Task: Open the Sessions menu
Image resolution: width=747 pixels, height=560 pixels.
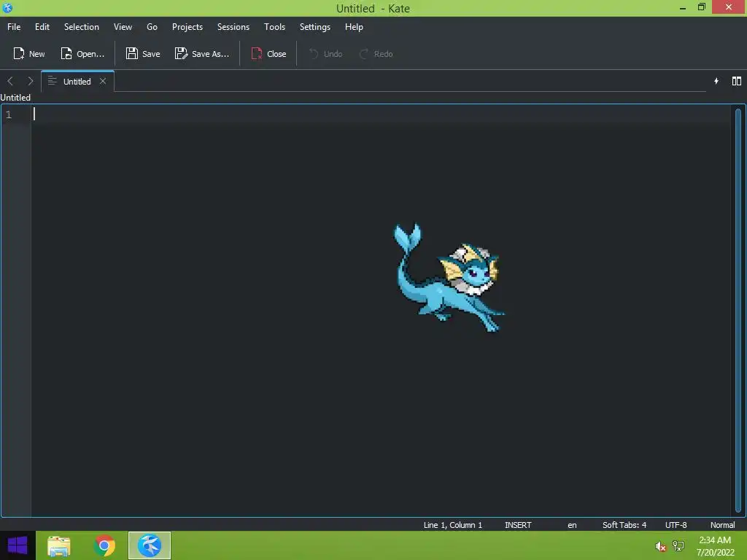Action: point(233,27)
